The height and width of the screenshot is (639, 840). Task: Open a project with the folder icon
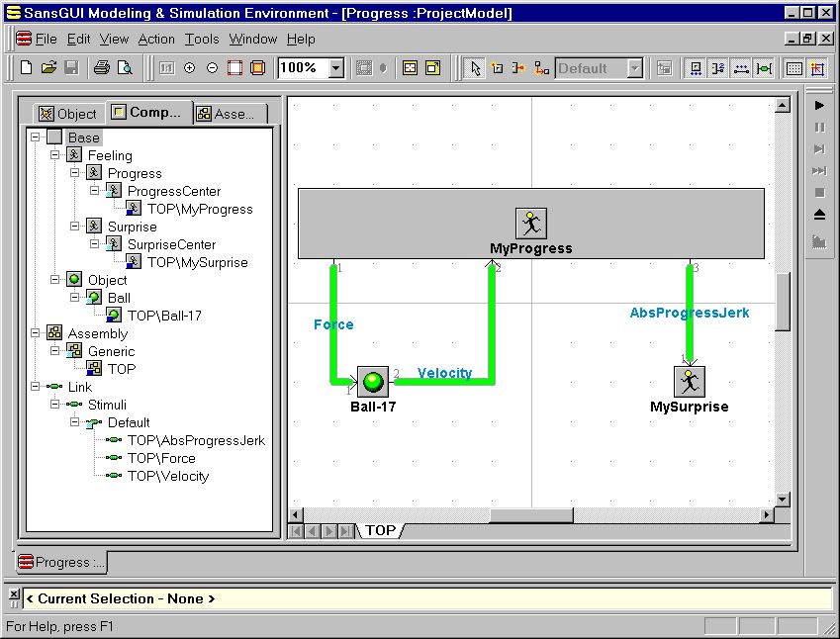[x=48, y=68]
